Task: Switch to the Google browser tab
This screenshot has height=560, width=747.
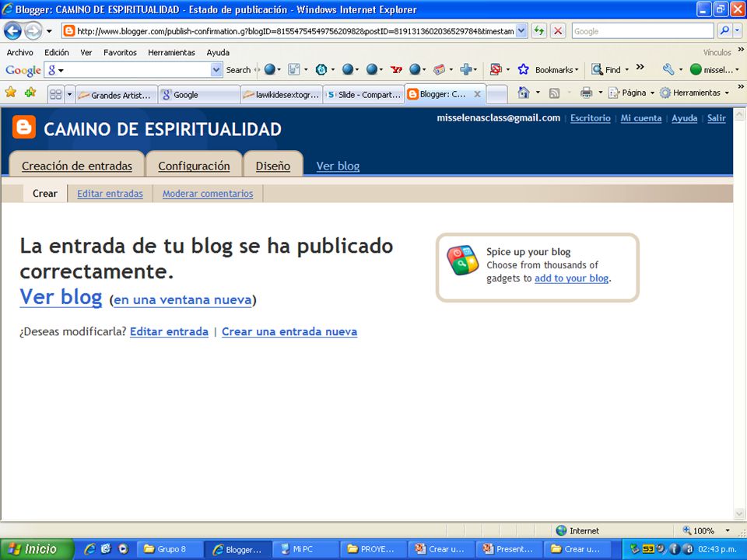Action: pyautogui.click(x=199, y=95)
